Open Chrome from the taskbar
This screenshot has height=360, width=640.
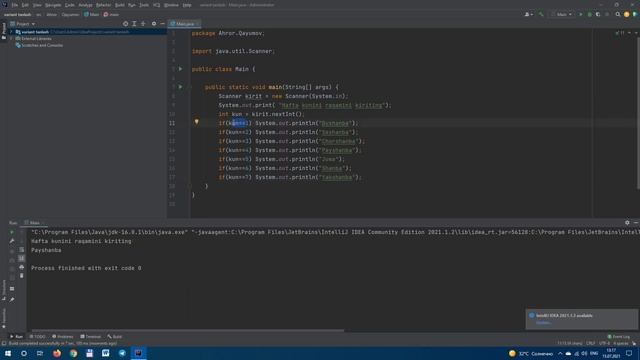click(73, 353)
